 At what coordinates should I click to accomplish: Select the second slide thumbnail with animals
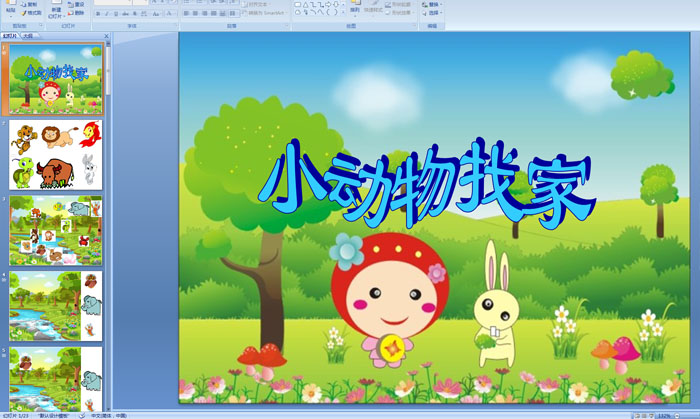56,154
